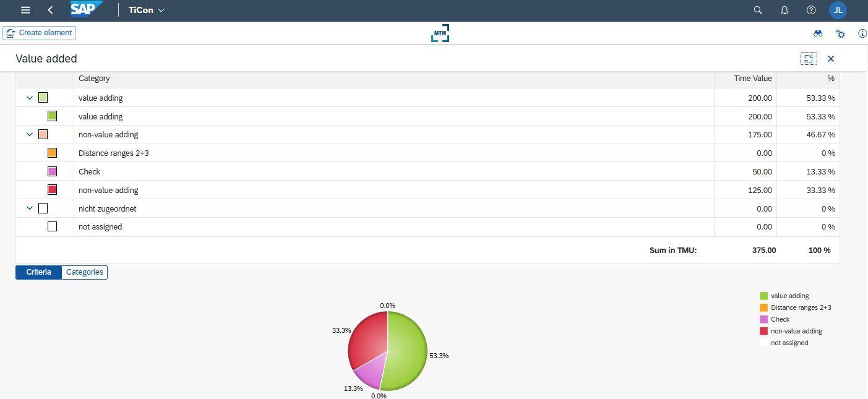Open the help question mark icon
The image size is (868, 399).
click(x=811, y=10)
